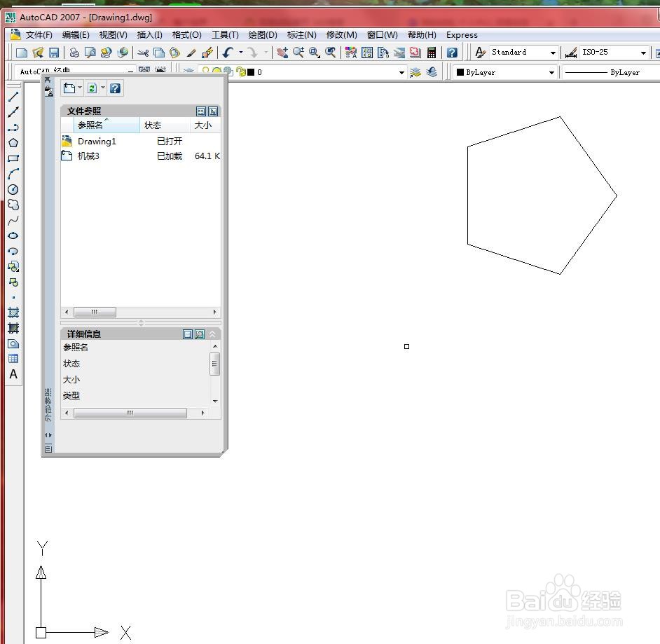660x644 pixels.
Task: Select the Insert Block tool
Action: [x=13, y=266]
